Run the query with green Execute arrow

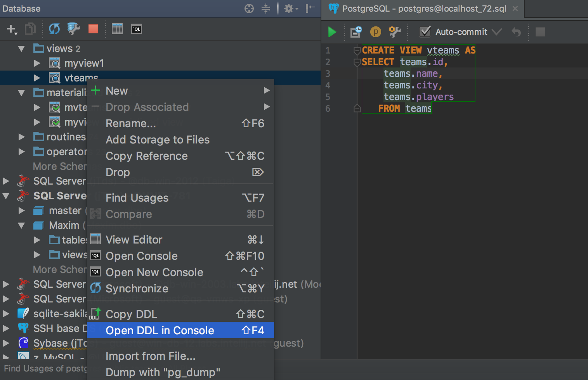332,32
